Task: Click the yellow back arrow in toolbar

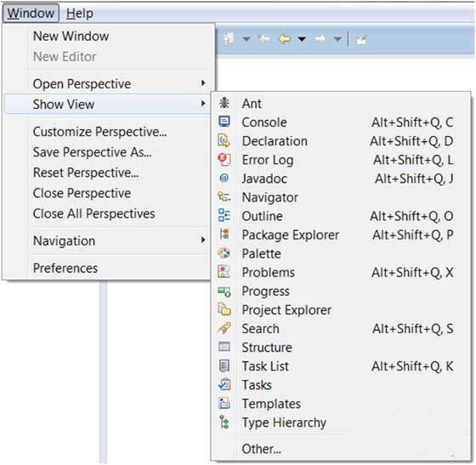Action: [x=285, y=39]
